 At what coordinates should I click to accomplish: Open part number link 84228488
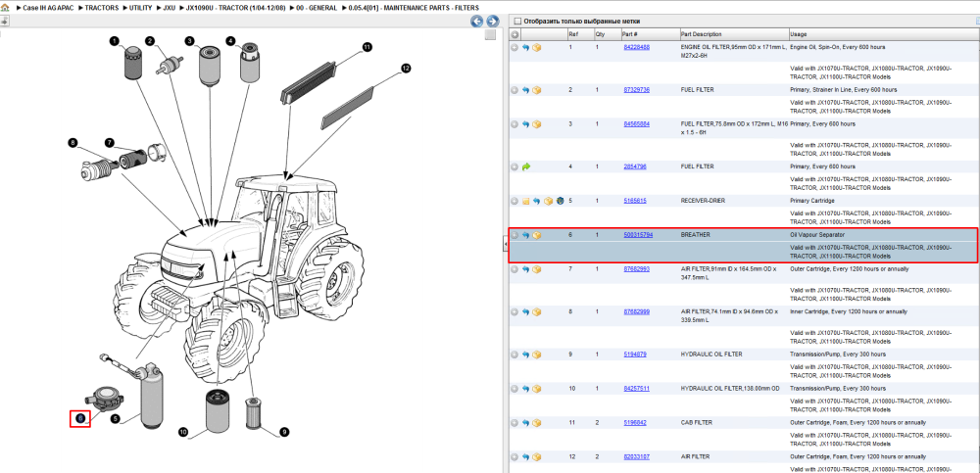(x=636, y=47)
